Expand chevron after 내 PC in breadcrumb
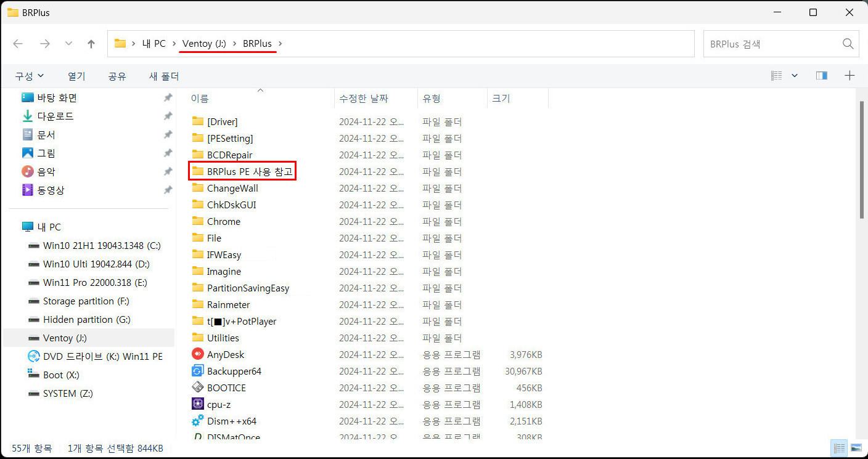 [174, 44]
